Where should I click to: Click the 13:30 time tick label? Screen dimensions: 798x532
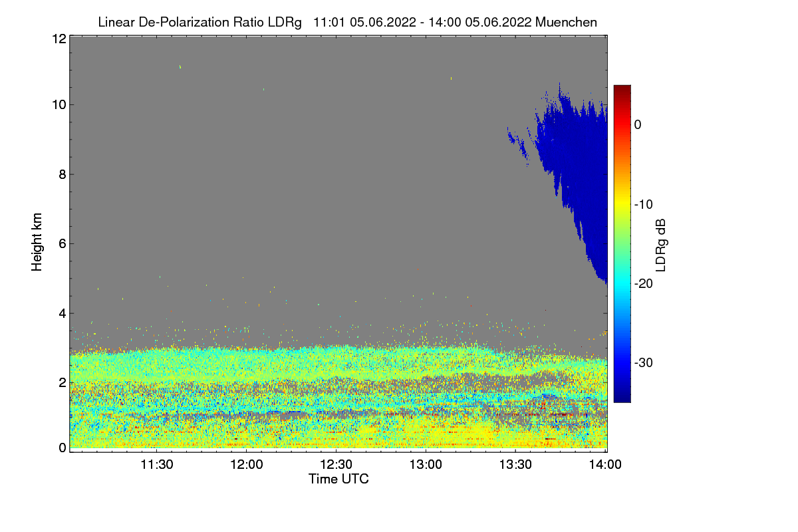[x=515, y=465]
